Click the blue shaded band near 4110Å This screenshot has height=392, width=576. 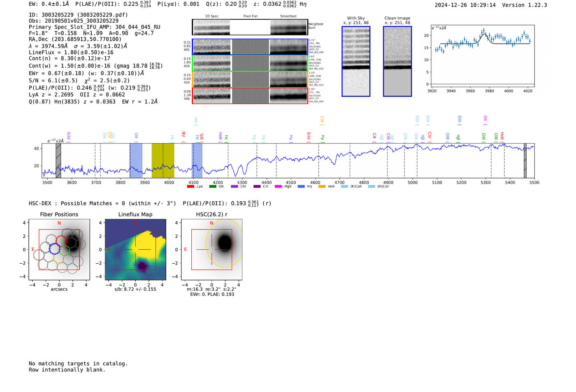(197, 160)
